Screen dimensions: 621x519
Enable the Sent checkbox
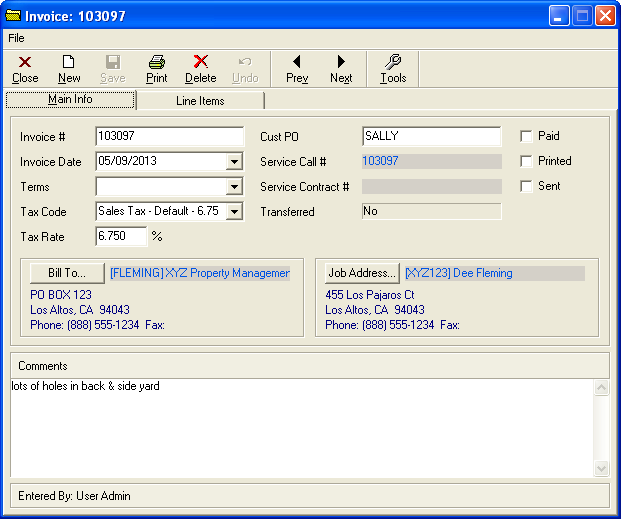point(526,186)
